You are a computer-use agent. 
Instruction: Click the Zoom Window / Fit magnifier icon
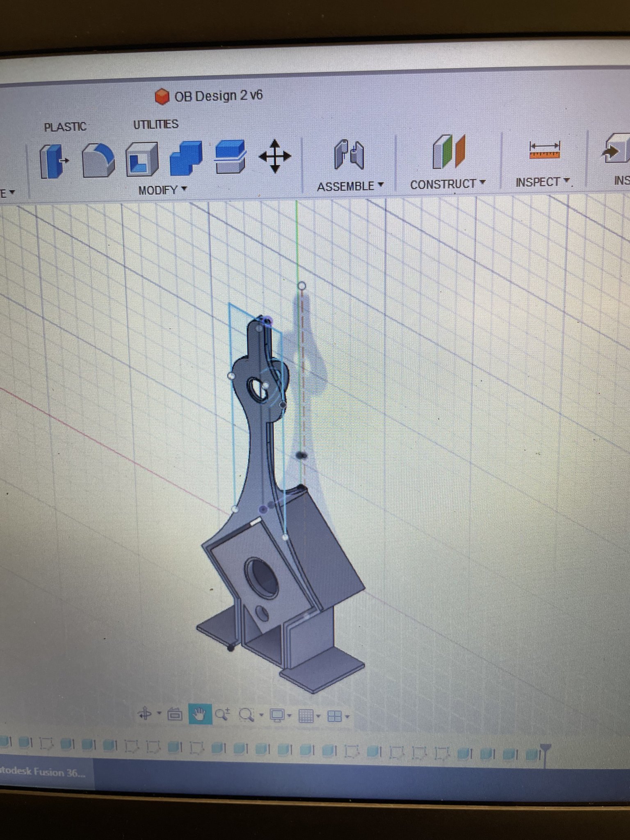click(x=246, y=715)
